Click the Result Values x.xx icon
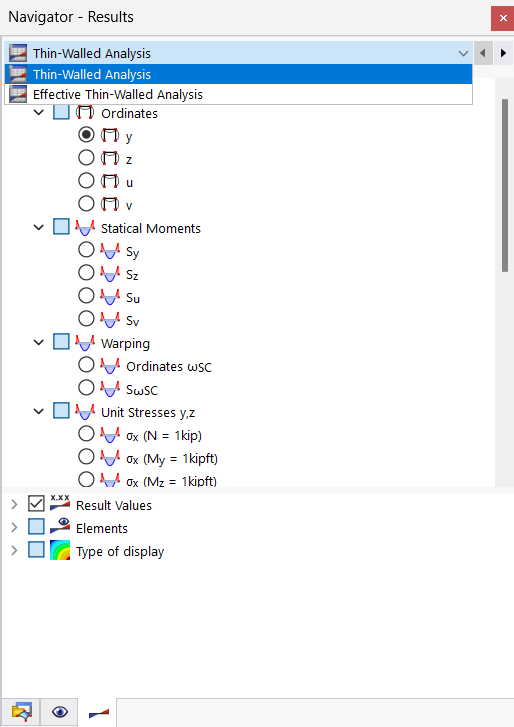The height and width of the screenshot is (727, 514). [60, 503]
